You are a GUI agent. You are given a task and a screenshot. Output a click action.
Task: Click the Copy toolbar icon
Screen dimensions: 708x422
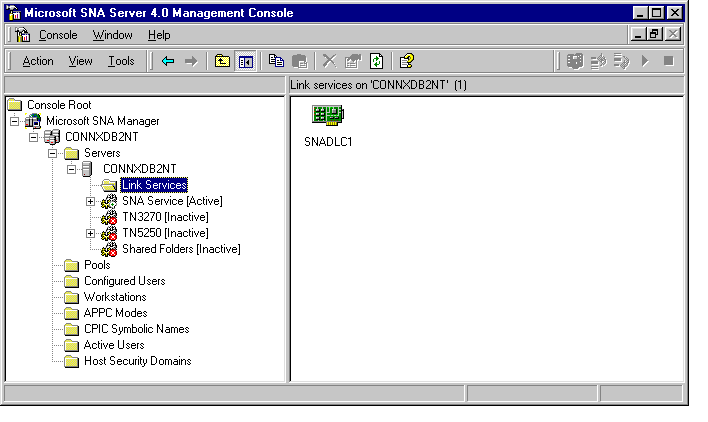(276, 61)
